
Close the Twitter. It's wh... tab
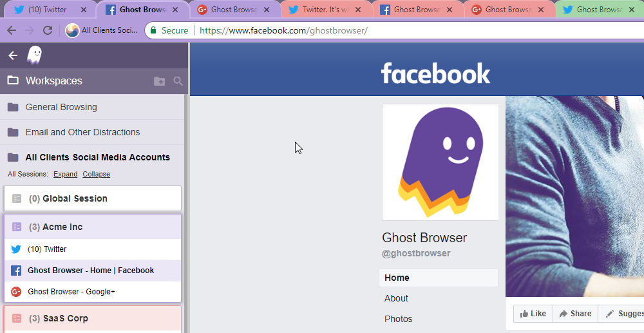click(357, 10)
